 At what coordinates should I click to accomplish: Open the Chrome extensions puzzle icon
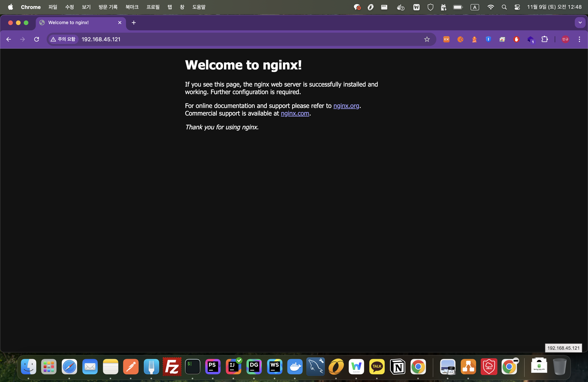(x=544, y=39)
